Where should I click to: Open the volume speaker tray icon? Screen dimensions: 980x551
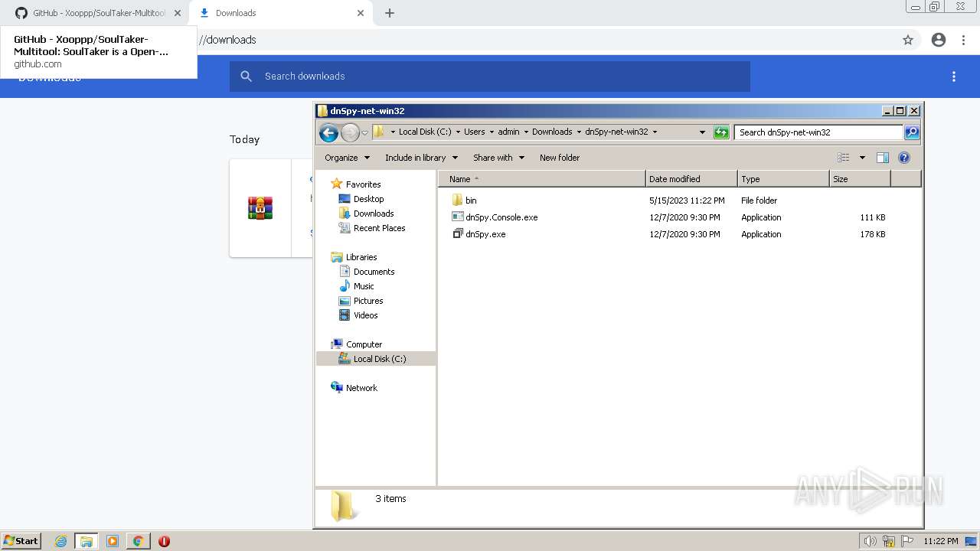871,541
